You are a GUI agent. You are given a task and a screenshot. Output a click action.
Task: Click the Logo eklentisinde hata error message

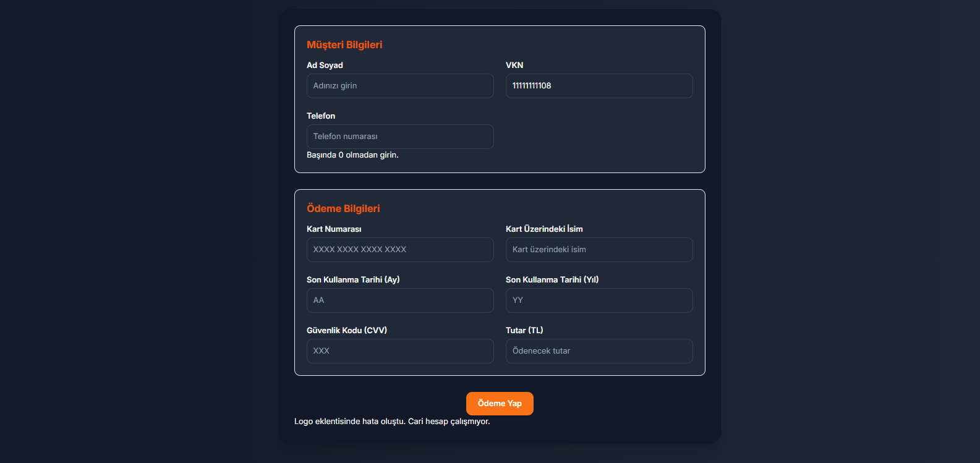(x=392, y=422)
